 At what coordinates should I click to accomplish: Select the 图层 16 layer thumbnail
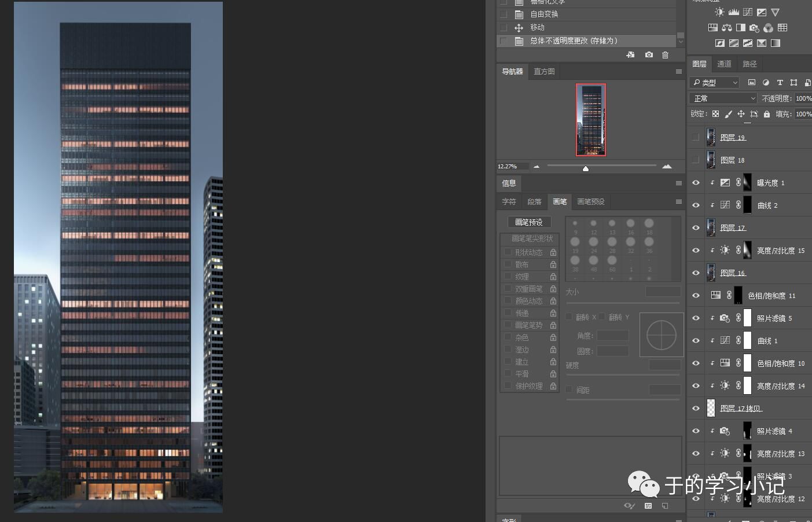point(711,273)
